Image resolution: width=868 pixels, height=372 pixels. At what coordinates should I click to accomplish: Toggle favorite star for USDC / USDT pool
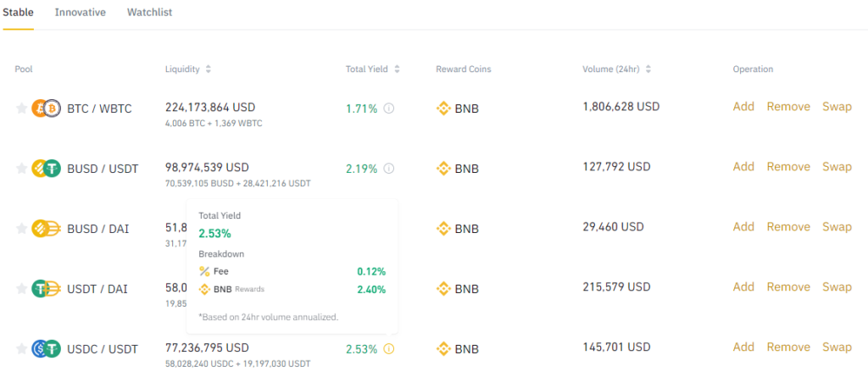pyautogui.click(x=21, y=348)
